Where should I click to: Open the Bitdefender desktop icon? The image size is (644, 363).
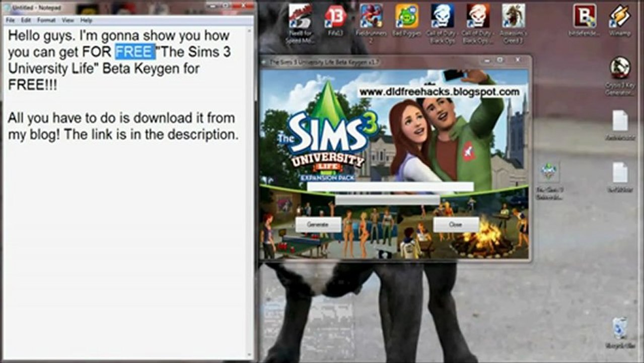point(585,20)
